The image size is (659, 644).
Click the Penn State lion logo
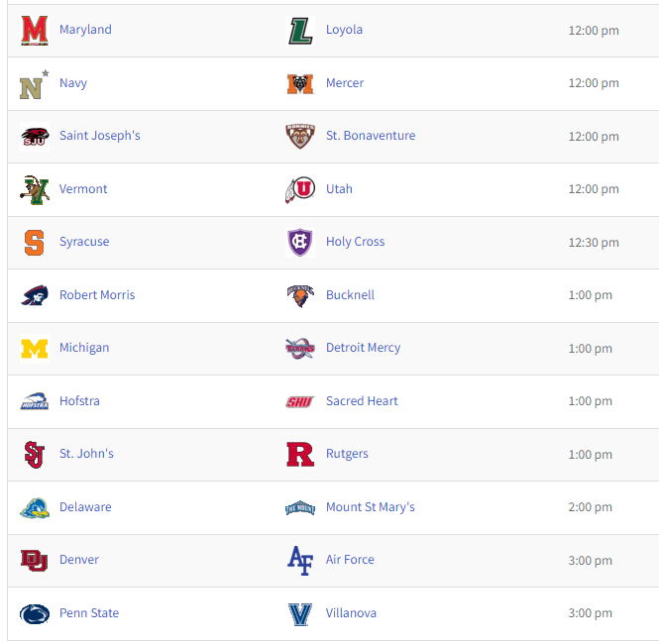coord(35,613)
